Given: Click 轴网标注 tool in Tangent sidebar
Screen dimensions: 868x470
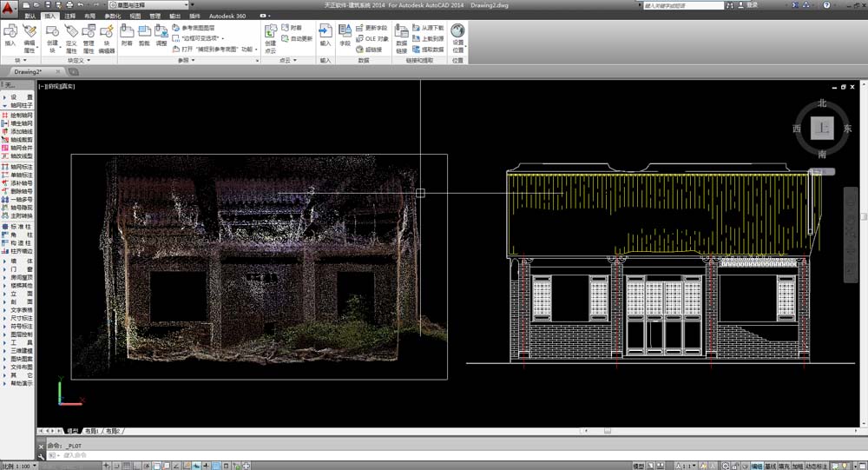Looking at the screenshot, I should tap(17, 167).
